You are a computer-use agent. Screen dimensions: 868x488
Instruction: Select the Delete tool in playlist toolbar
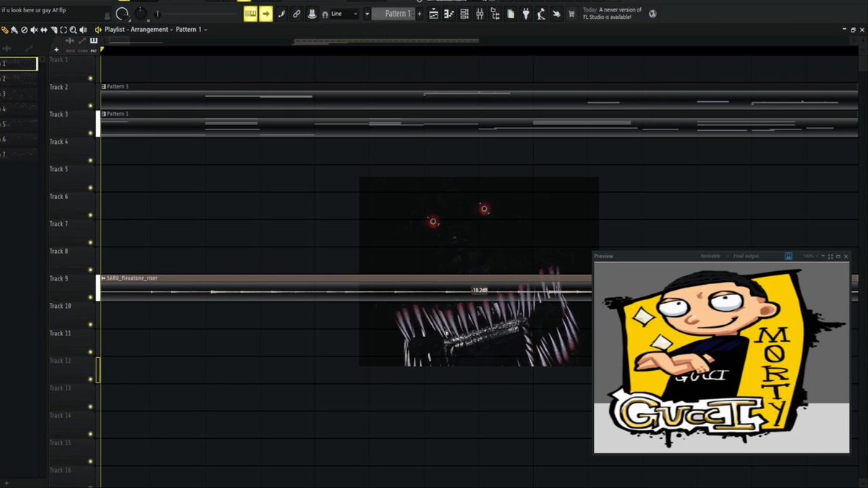24,30
